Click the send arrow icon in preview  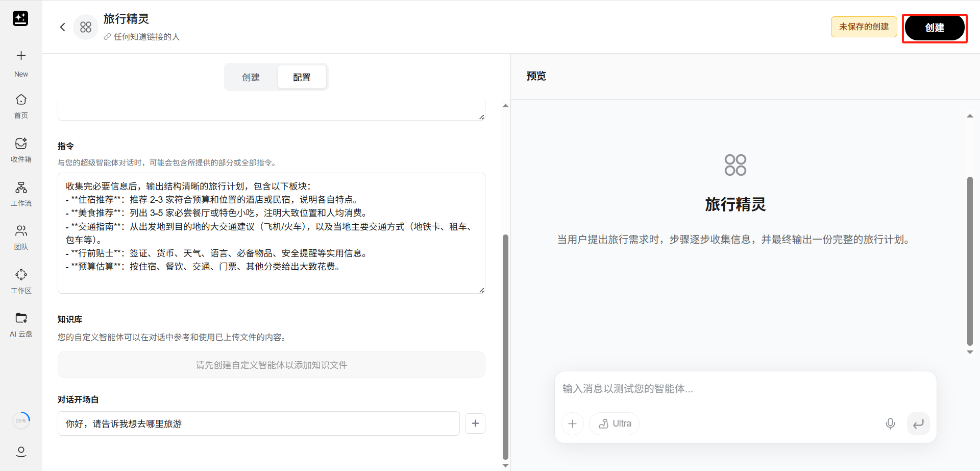[x=918, y=423]
